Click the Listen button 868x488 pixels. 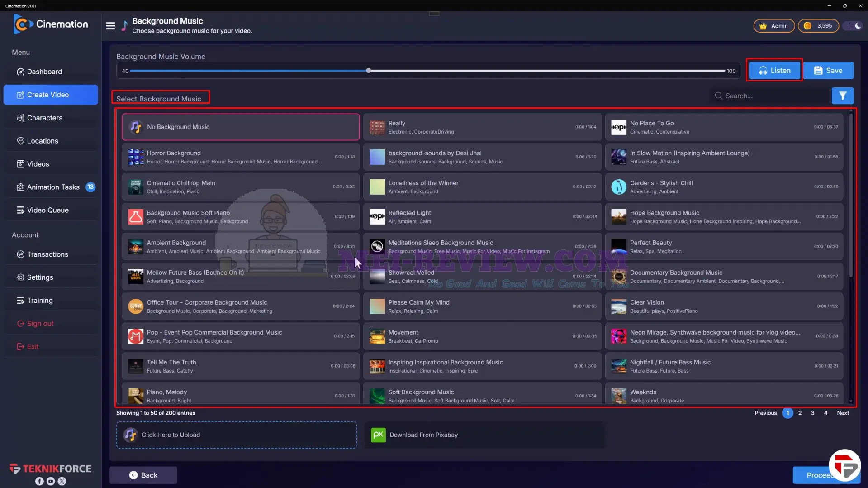(x=774, y=71)
